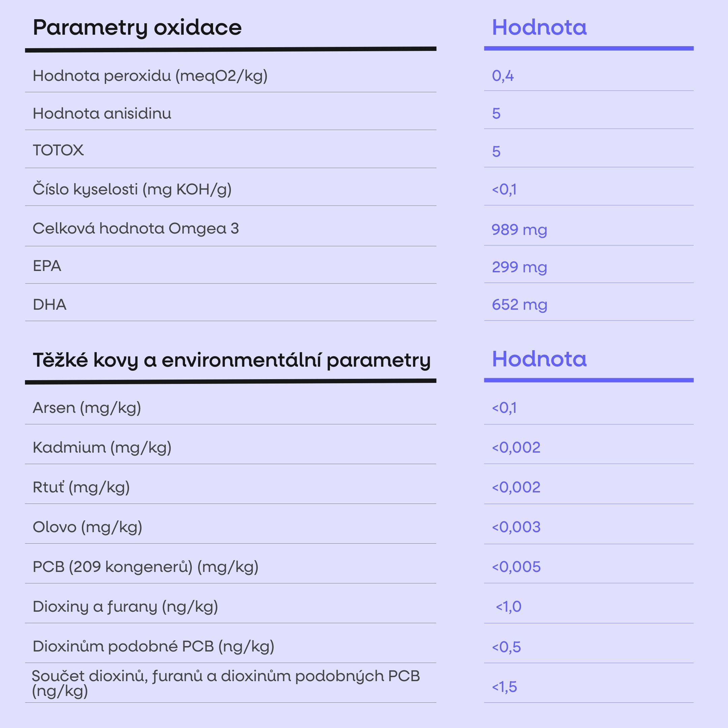Select the 'Hodnota anisidinu' row label
The width and height of the screenshot is (728, 728).
pyautogui.click(x=102, y=114)
